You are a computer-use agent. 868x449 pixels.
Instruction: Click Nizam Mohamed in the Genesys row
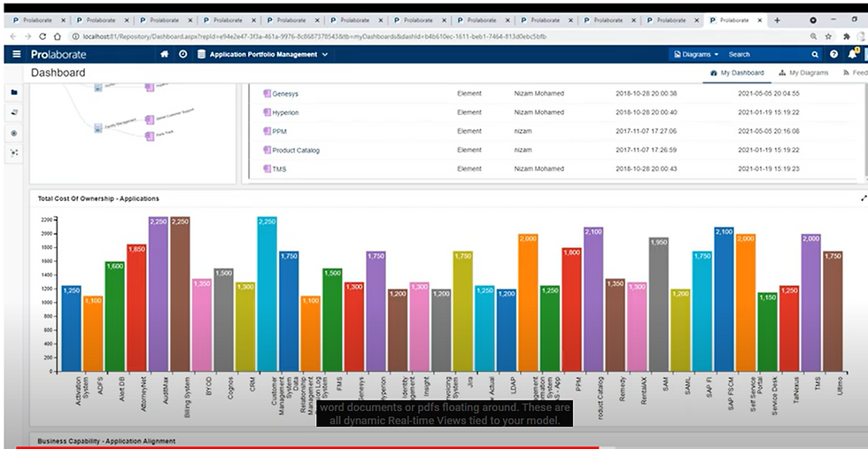[539, 94]
